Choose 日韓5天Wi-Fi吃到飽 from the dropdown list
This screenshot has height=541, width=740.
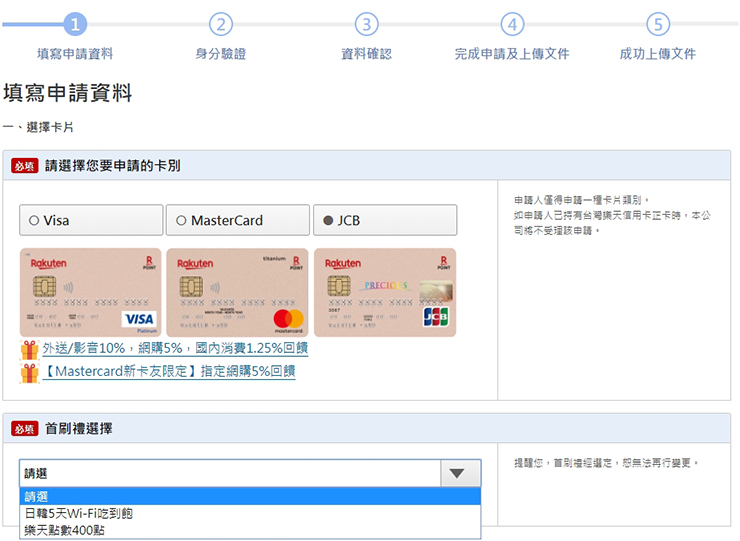tap(250, 513)
